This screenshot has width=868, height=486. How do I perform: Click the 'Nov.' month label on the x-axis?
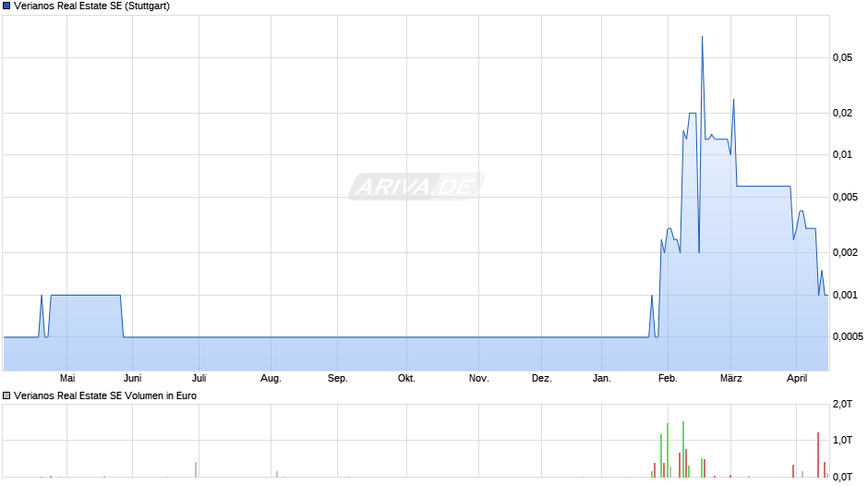[479, 378]
